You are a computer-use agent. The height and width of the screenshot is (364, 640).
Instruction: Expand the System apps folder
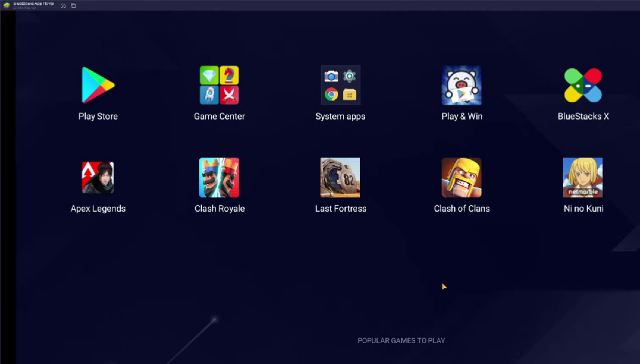[x=341, y=85]
